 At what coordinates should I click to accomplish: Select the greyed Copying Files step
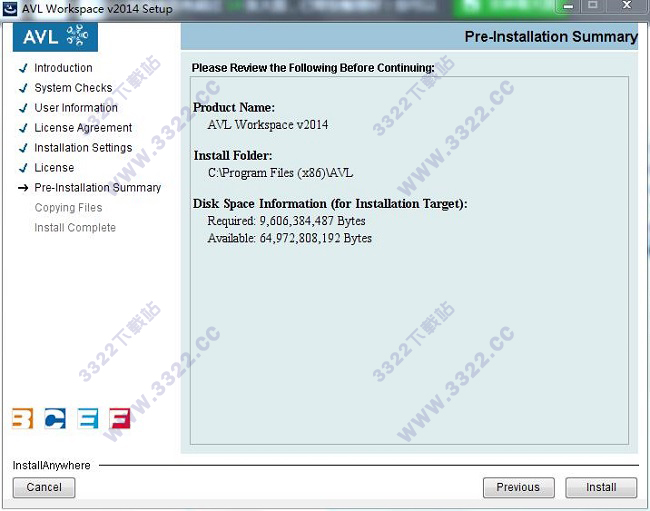click(68, 208)
